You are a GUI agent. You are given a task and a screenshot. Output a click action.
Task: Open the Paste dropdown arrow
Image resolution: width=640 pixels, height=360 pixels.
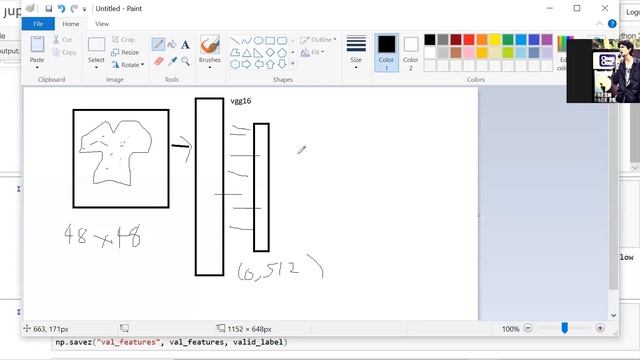point(37,68)
